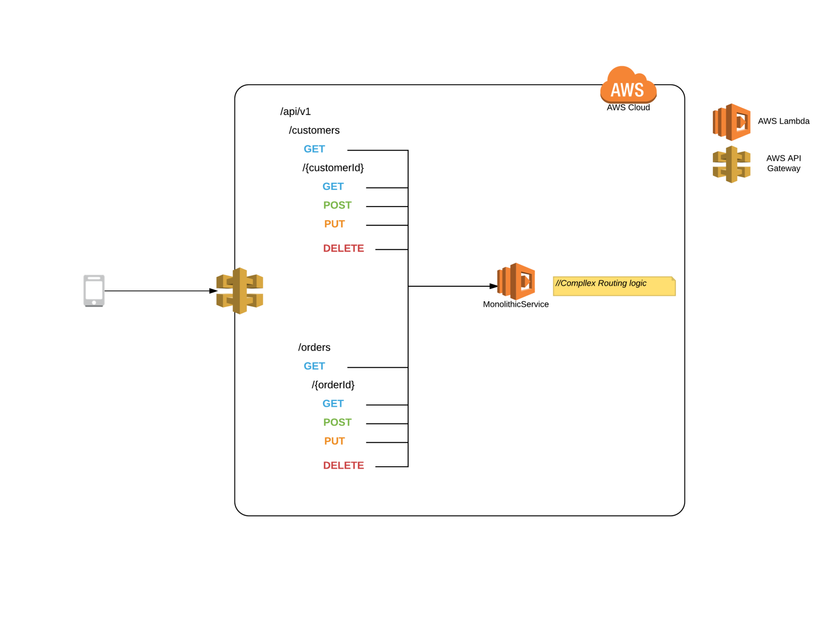Click the yellow Complex Routing logic note
Viewport: 825px width, 637px height.
point(614,286)
